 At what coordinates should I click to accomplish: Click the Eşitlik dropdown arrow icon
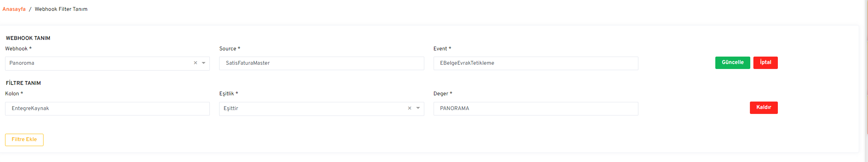(418, 109)
